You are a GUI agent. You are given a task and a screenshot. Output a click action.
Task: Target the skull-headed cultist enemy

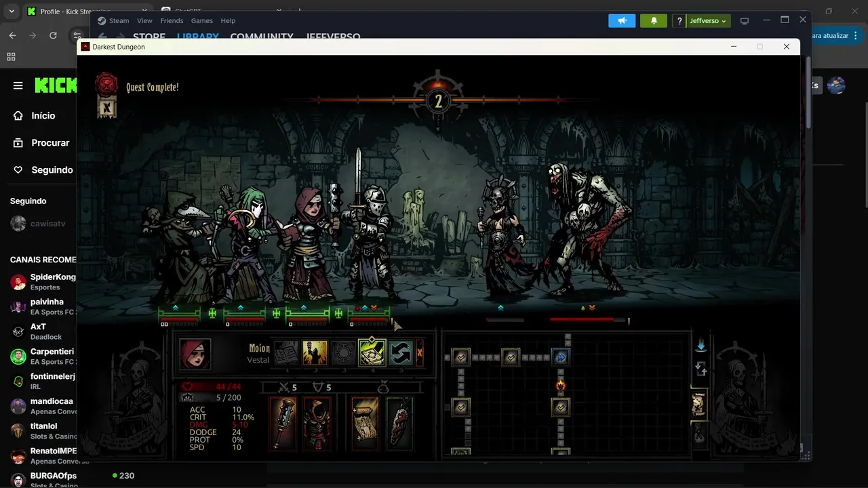click(500, 237)
